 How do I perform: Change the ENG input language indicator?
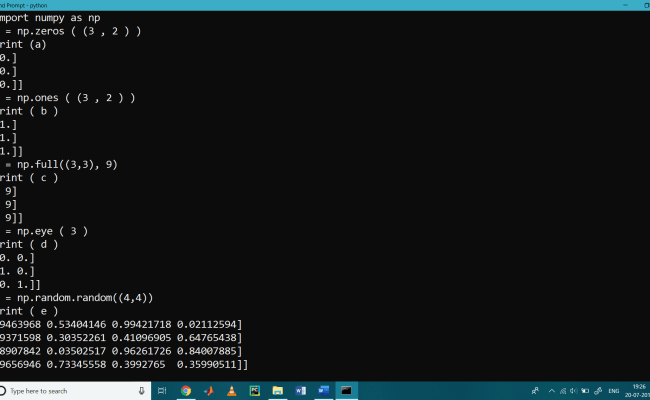click(x=614, y=391)
